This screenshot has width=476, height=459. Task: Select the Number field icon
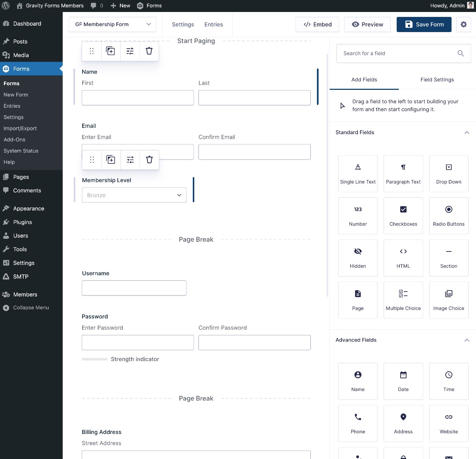(x=358, y=216)
